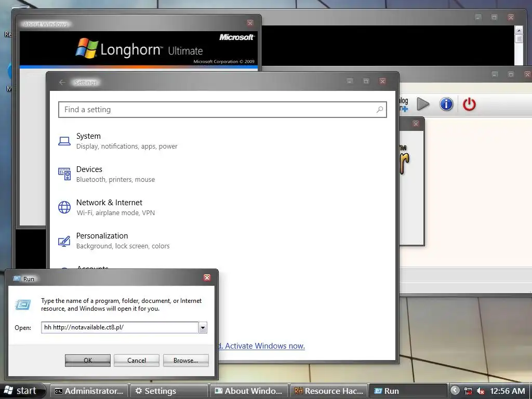Viewport: 532px width, 399px height.
Task: Switch to Run taskbar button
Action: pyautogui.click(x=407, y=391)
